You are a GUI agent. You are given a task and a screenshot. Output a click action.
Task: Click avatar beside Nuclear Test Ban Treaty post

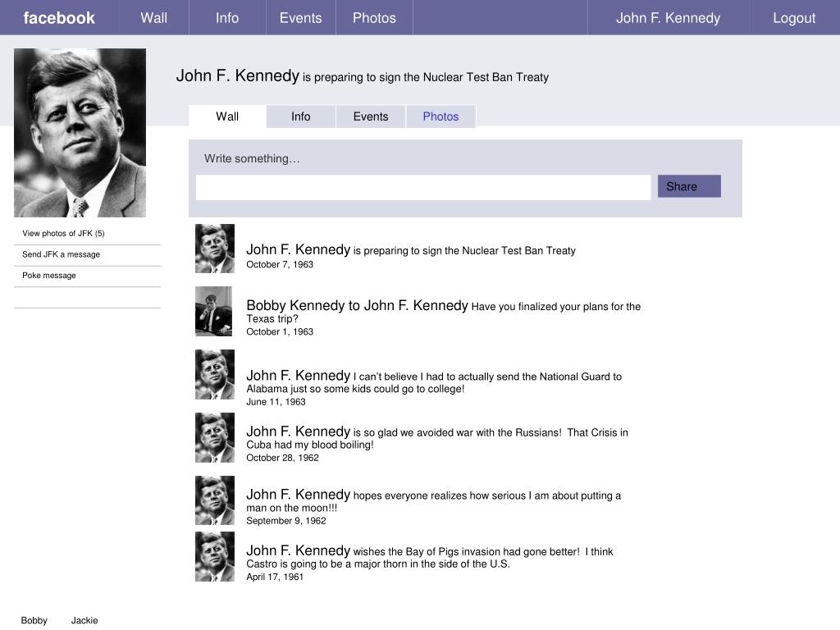point(215,249)
